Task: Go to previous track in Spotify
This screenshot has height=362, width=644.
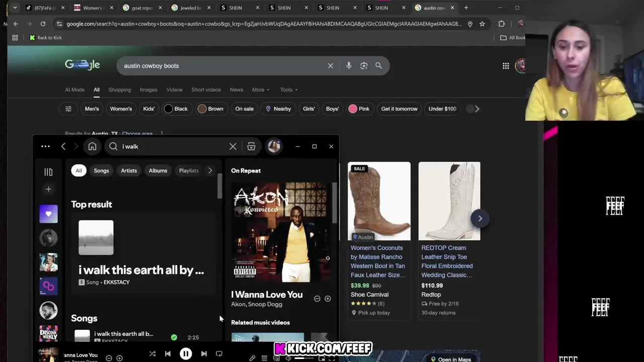Action: [x=168, y=354]
